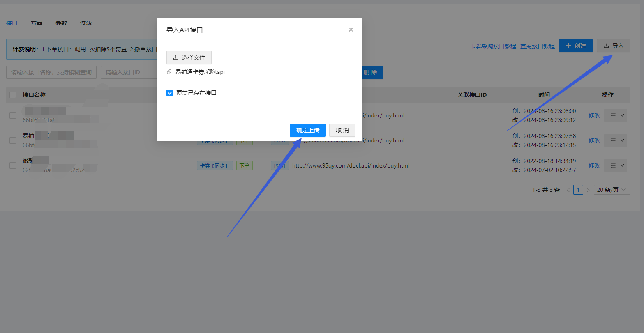
Task: Click timestamp 改: 2024-08-16 23:09:12
Action: (544, 120)
